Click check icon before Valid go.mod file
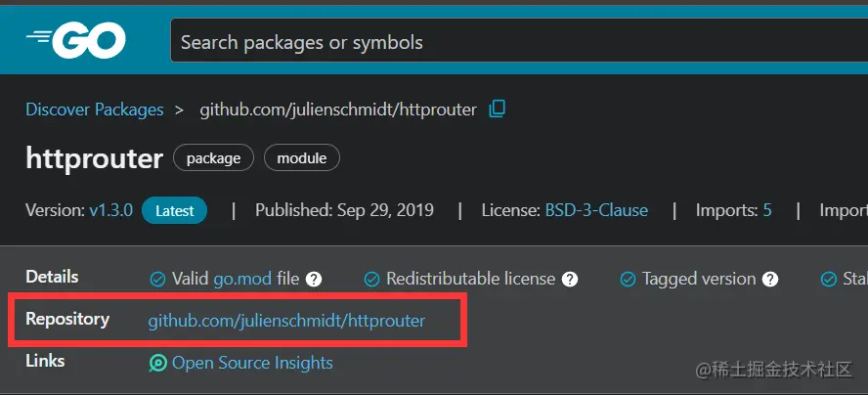The width and height of the screenshot is (868, 395). click(157, 280)
